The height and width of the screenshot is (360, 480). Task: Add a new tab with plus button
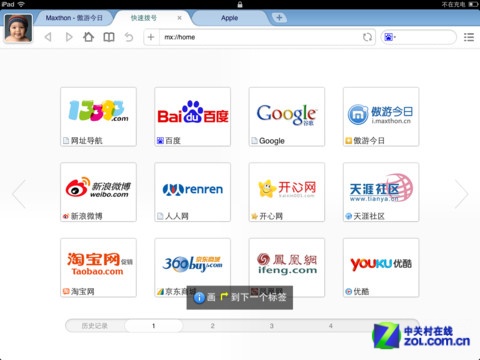pos(279,18)
